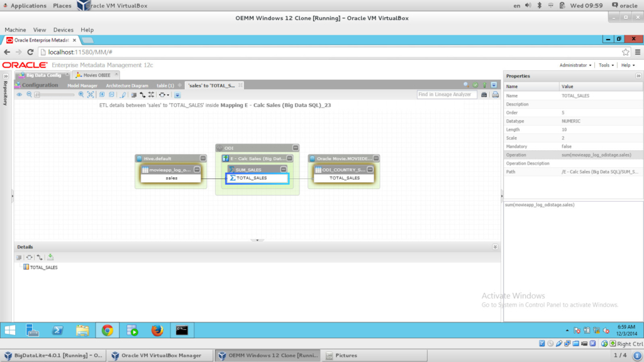This screenshot has width=644, height=362.
Task: Switch to the Model Manager tab
Action: pyautogui.click(x=82, y=85)
